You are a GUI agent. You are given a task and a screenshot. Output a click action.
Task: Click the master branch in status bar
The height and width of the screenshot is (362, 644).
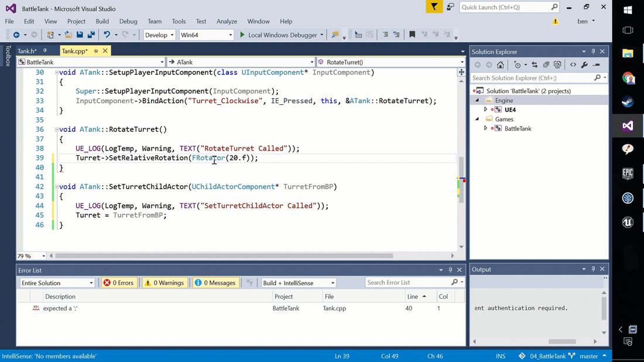coord(588,356)
